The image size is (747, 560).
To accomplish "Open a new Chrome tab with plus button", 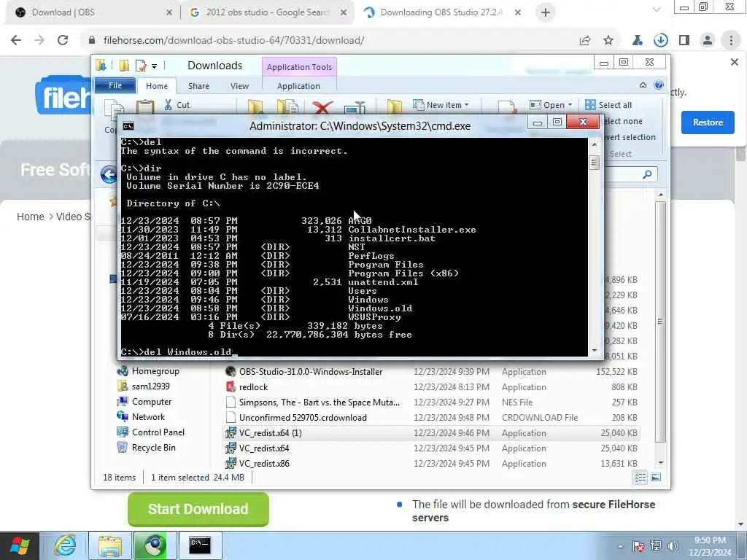I will tap(546, 12).
